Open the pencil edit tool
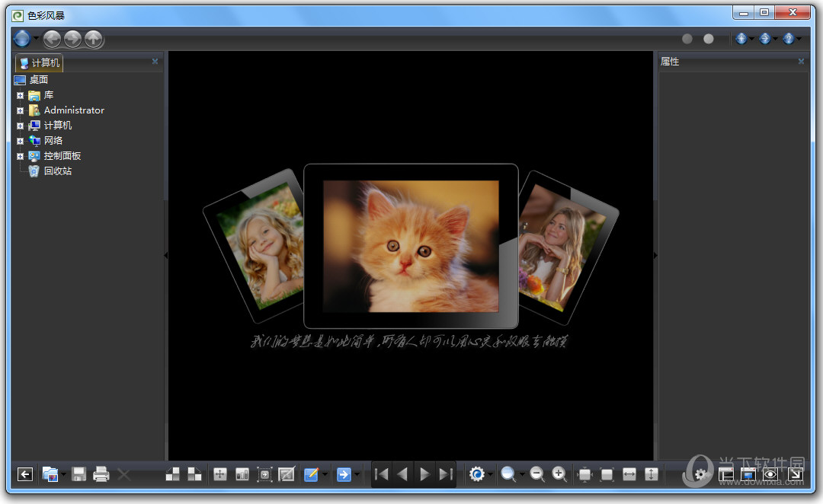823x504 pixels. pos(311,474)
